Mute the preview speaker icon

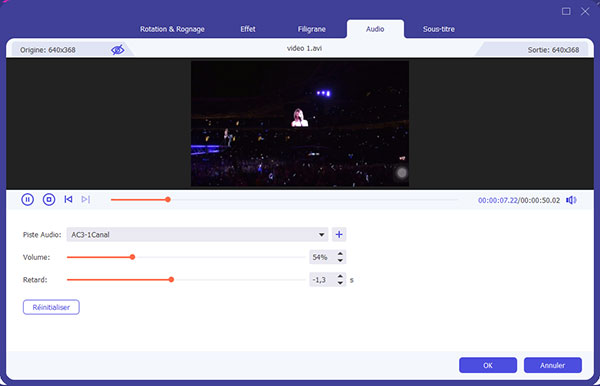(571, 200)
